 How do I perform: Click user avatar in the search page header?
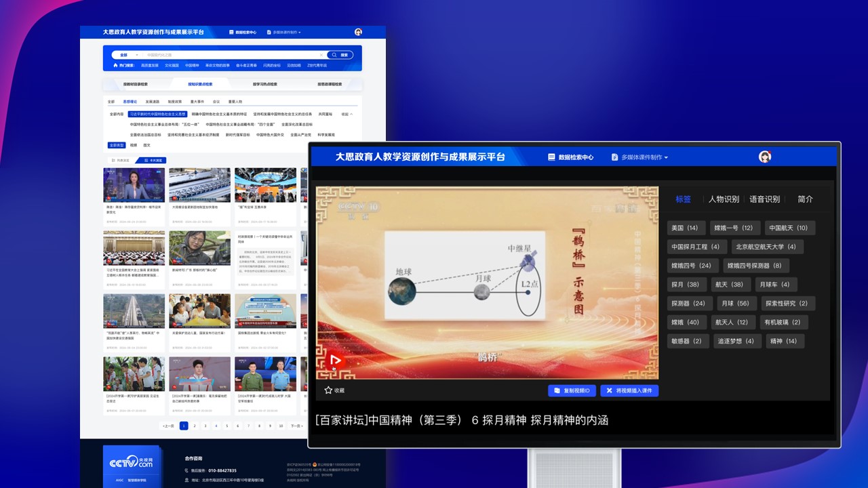coord(358,32)
